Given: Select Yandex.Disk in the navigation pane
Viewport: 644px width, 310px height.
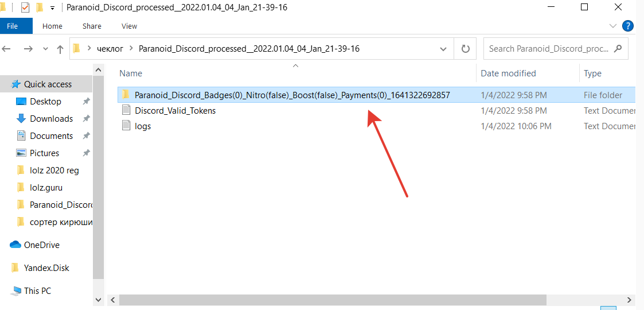Looking at the screenshot, I should click(x=46, y=268).
